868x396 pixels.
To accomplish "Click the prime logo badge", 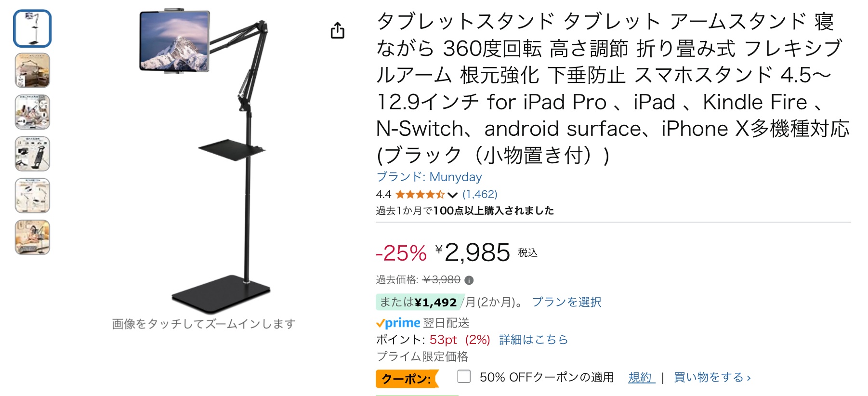I will (x=398, y=323).
